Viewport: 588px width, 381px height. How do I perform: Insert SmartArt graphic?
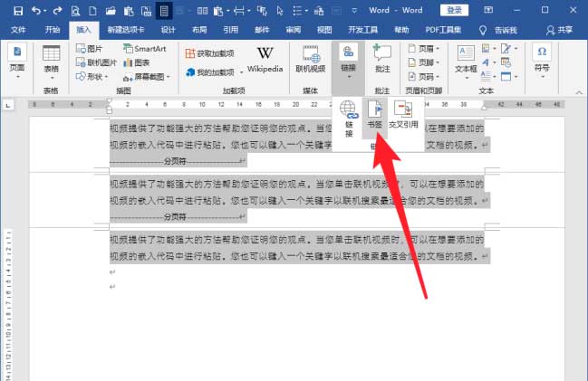pyautogui.click(x=143, y=48)
